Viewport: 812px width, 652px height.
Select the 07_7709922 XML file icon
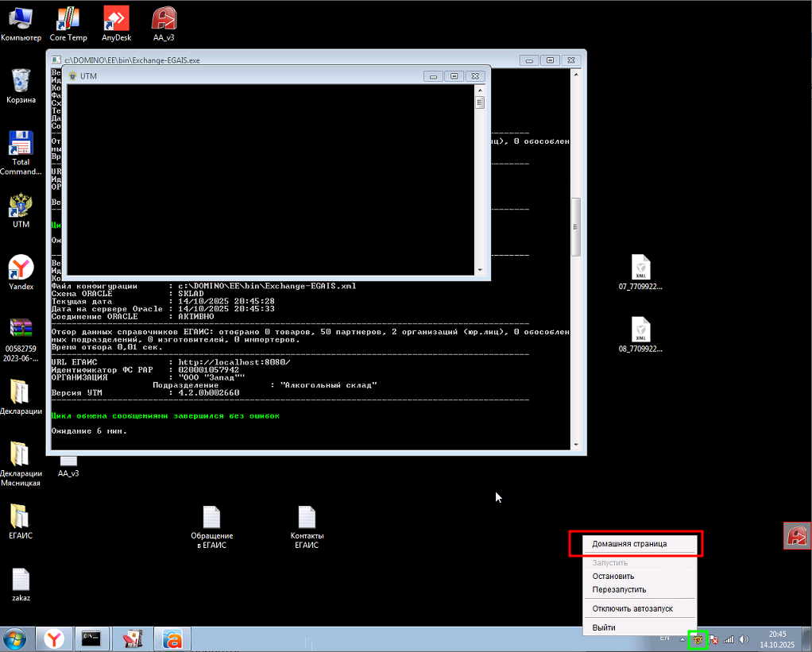point(640,268)
